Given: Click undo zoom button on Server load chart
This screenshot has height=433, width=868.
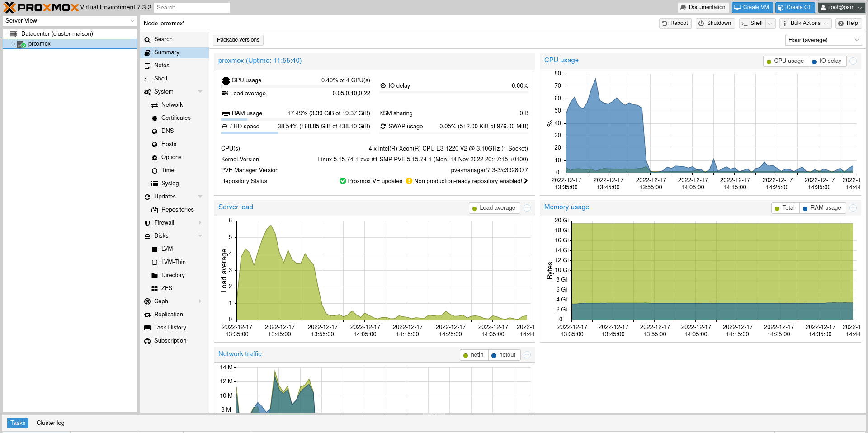Looking at the screenshot, I should click(527, 208).
